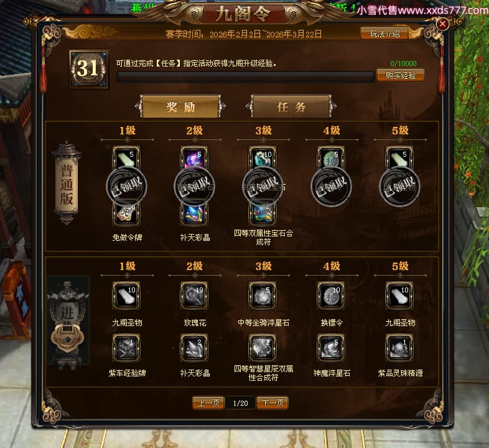Go to 下一页 of rewards

[x=272, y=403]
